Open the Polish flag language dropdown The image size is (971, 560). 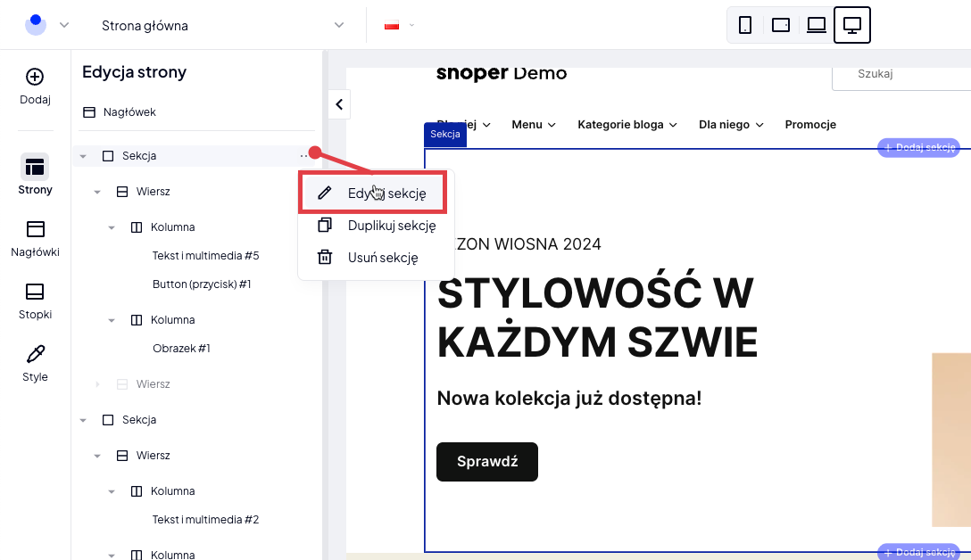pyautogui.click(x=399, y=25)
